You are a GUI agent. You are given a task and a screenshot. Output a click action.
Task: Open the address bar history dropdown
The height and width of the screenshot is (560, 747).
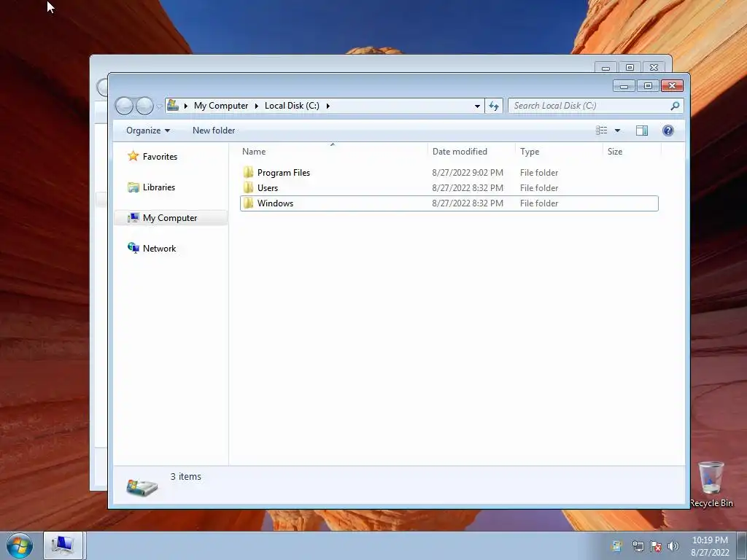coord(477,106)
